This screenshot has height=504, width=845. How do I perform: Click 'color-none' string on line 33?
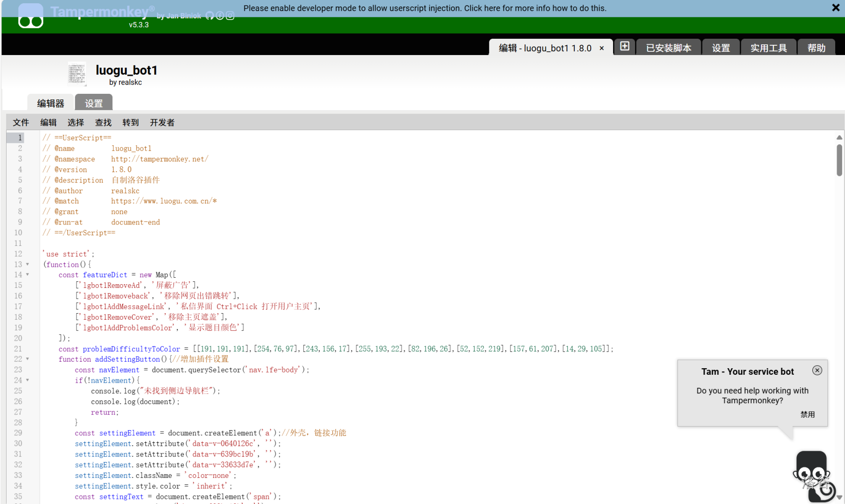click(x=209, y=476)
